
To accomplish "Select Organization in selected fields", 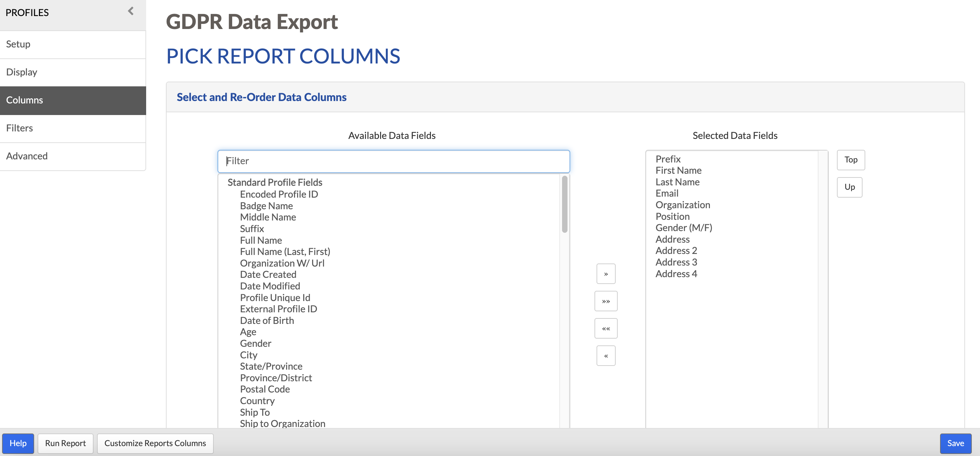I will [x=683, y=205].
